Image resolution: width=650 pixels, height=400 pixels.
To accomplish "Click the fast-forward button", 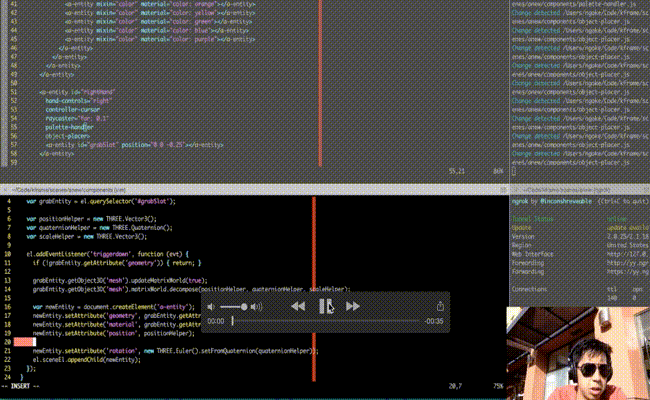I will 352,306.
